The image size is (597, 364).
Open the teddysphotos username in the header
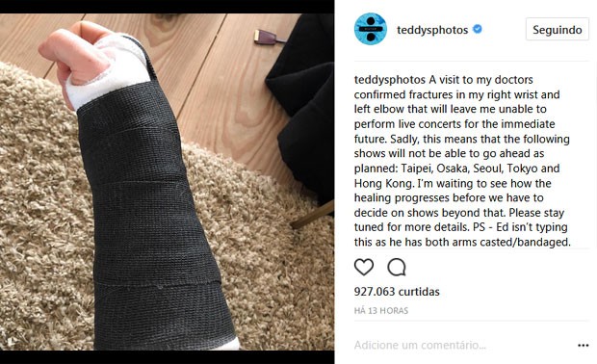click(432, 30)
